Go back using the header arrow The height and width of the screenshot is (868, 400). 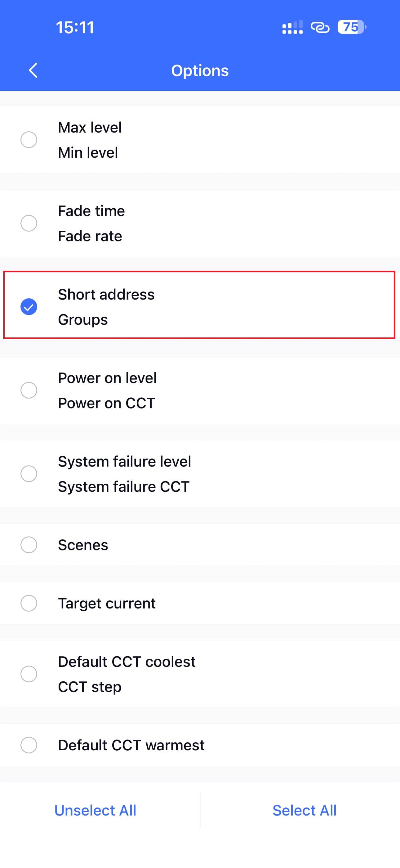[x=33, y=70]
